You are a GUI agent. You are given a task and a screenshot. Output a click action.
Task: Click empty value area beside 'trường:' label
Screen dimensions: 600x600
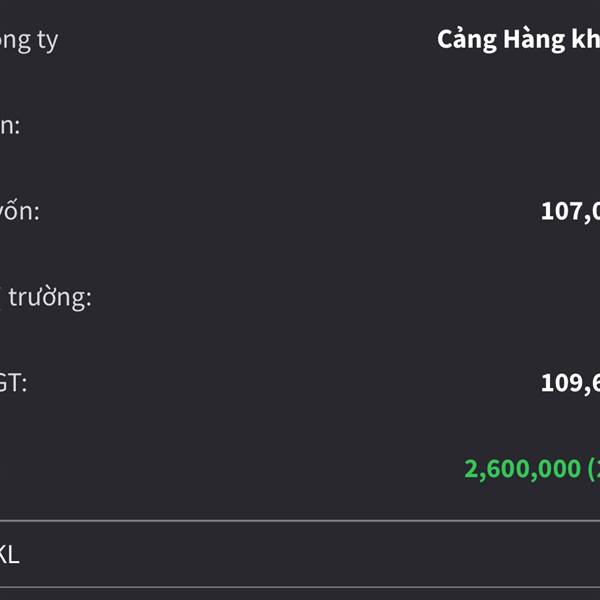click(x=400, y=297)
